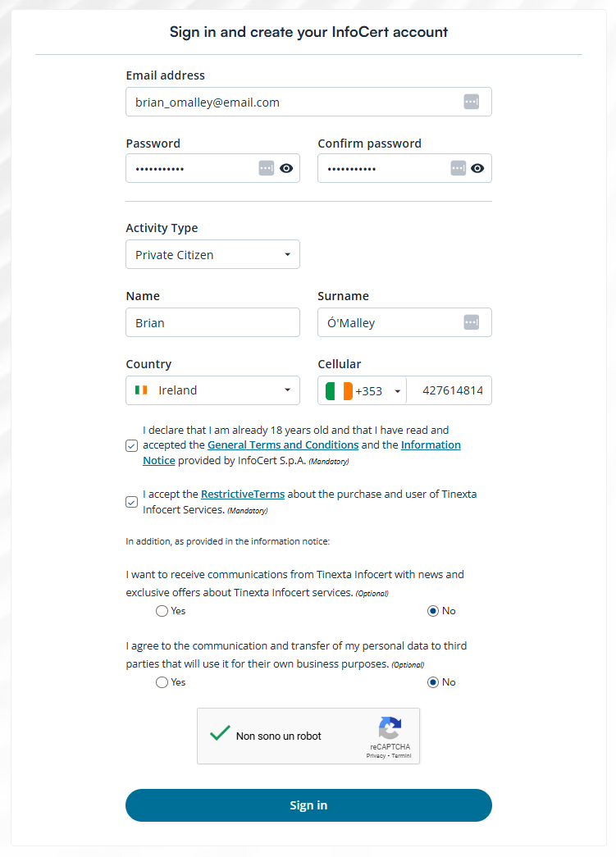Image resolution: width=616 pixels, height=857 pixels.
Task: Click password manager icon in Password field
Action: pyautogui.click(x=267, y=168)
